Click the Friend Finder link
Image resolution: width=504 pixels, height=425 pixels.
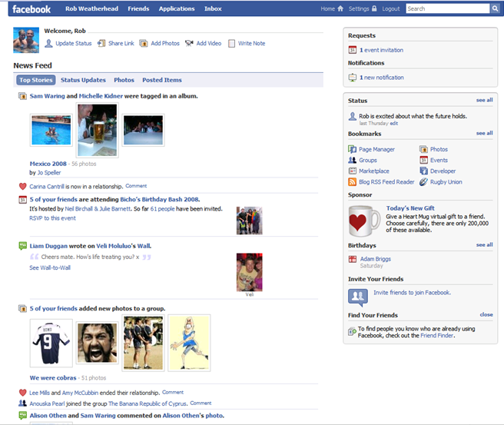(437, 336)
